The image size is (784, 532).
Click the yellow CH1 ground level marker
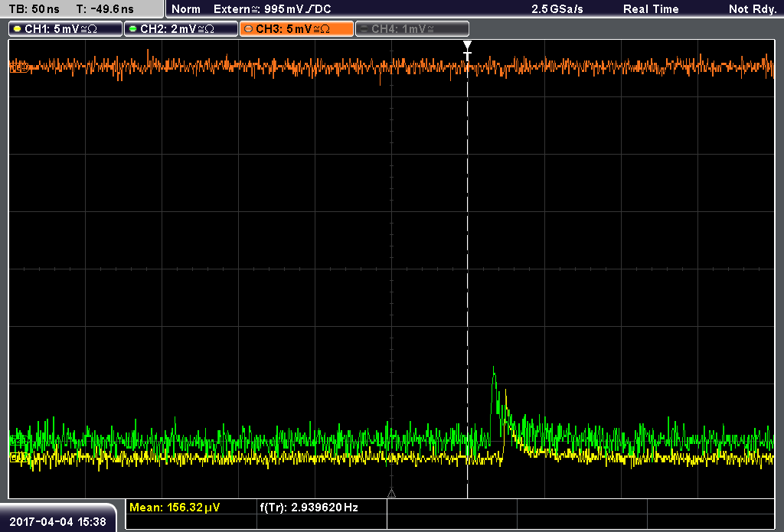pyautogui.click(x=18, y=457)
